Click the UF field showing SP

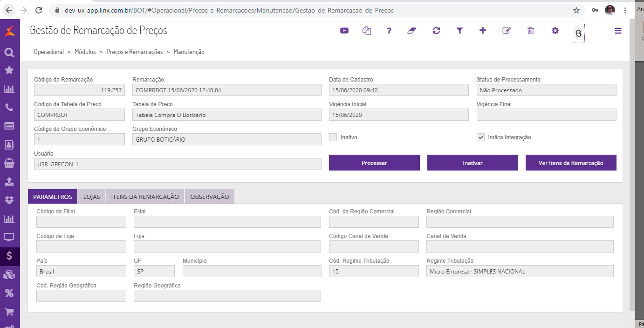click(x=154, y=271)
